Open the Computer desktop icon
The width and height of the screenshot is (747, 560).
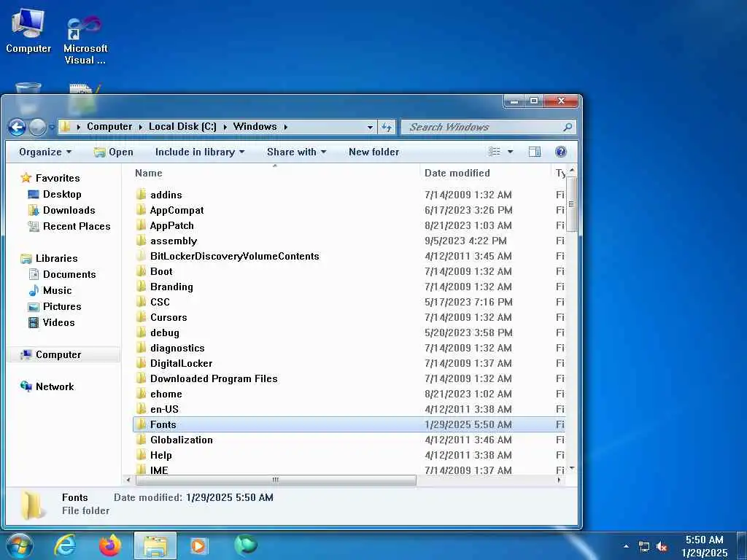click(28, 31)
